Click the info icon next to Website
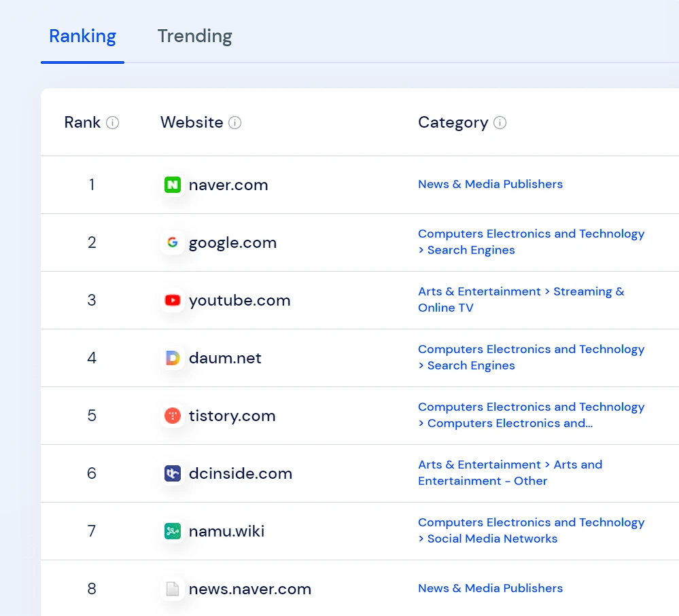The width and height of the screenshot is (679, 616). pyautogui.click(x=234, y=123)
